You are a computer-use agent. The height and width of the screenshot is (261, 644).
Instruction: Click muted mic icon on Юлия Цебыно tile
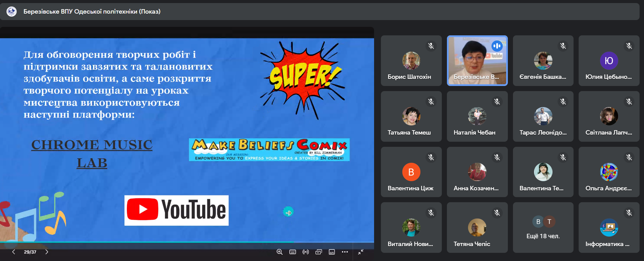click(629, 46)
